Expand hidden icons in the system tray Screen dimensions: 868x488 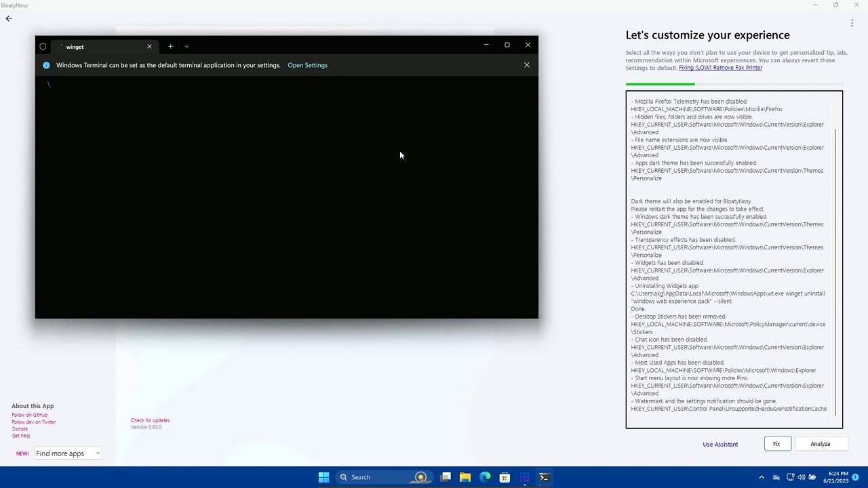point(762,477)
